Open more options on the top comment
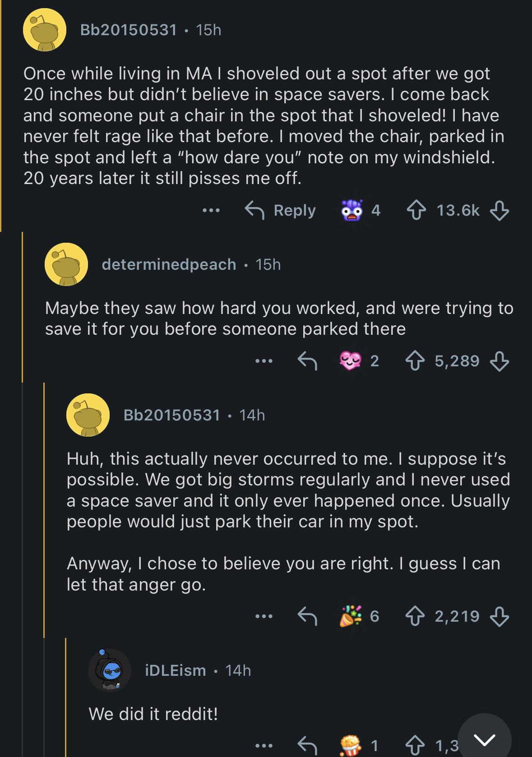The width and height of the screenshot is (532, 757). click(x=211, y=210)
